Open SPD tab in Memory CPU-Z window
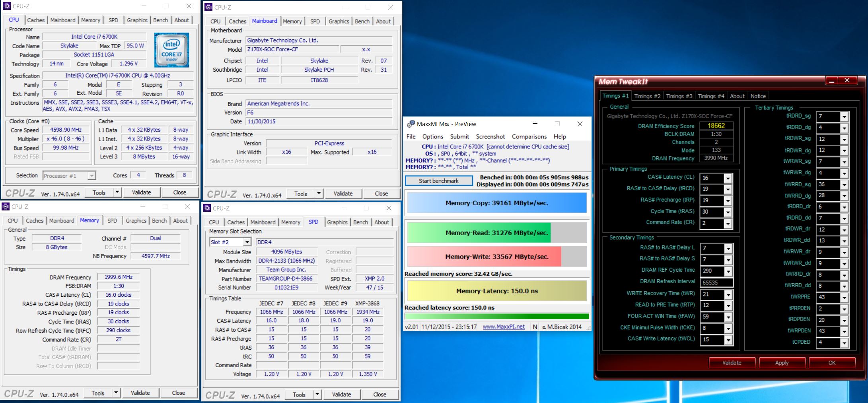 pyautogui.click(x=112, y=220)
